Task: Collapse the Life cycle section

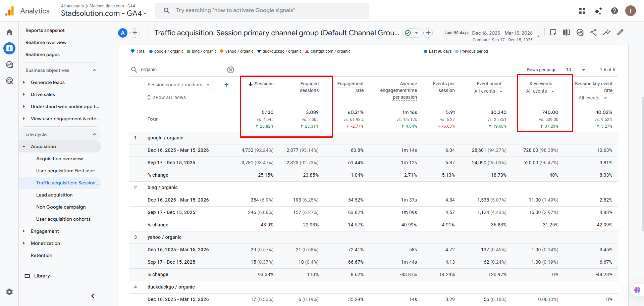Action: [x=94, y=134]
